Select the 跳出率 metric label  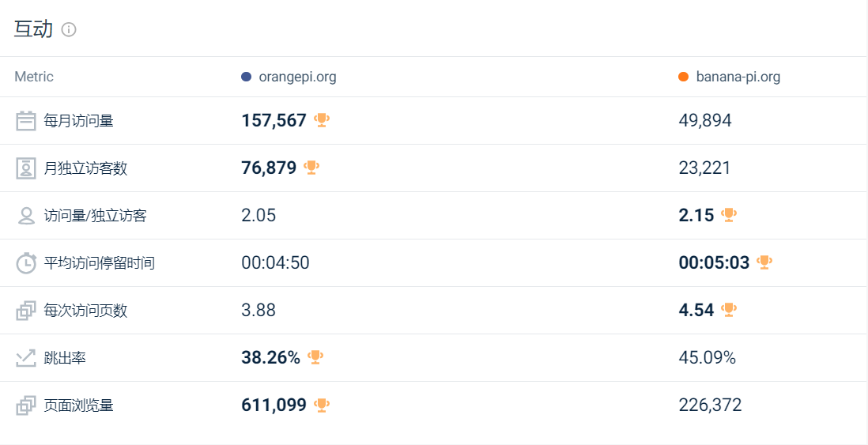[65, 358]
